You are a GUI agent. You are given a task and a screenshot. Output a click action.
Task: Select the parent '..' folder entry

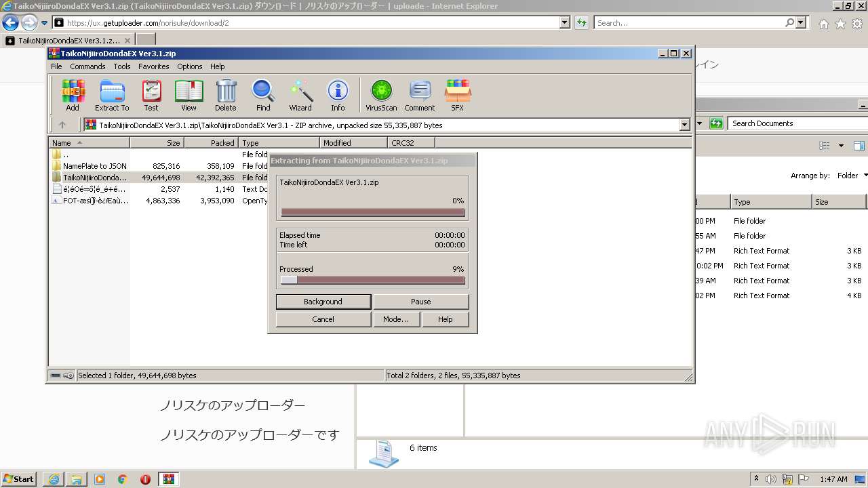(66, 155)
